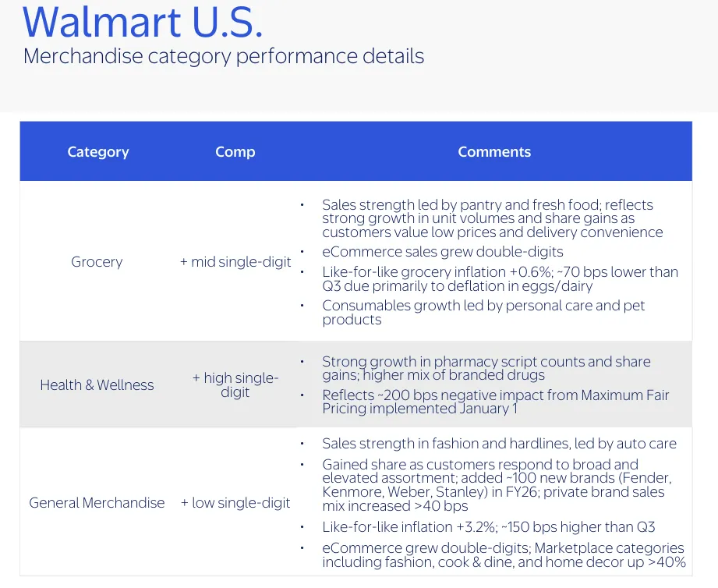
Task: Click the grocery inflation +0.6% bullet
Action: [499, 278]
